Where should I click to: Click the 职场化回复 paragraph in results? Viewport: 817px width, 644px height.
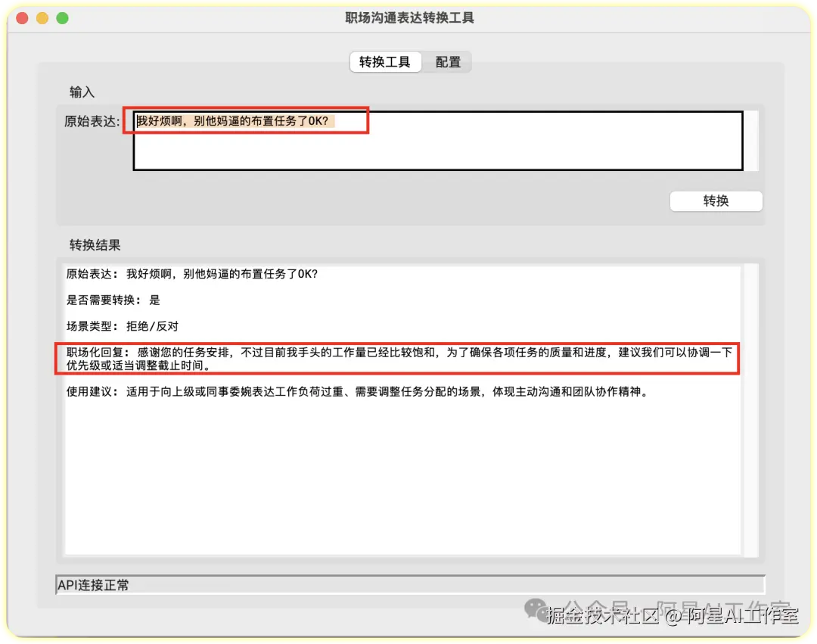click(x=399, y=359)
